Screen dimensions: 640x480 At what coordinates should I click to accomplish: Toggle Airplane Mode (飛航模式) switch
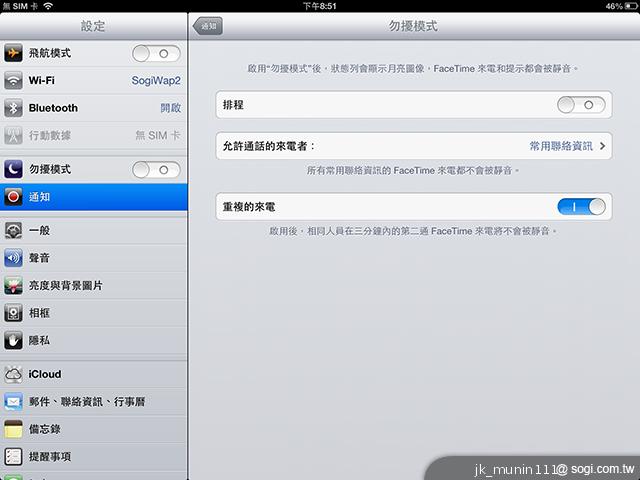point(156,53)
